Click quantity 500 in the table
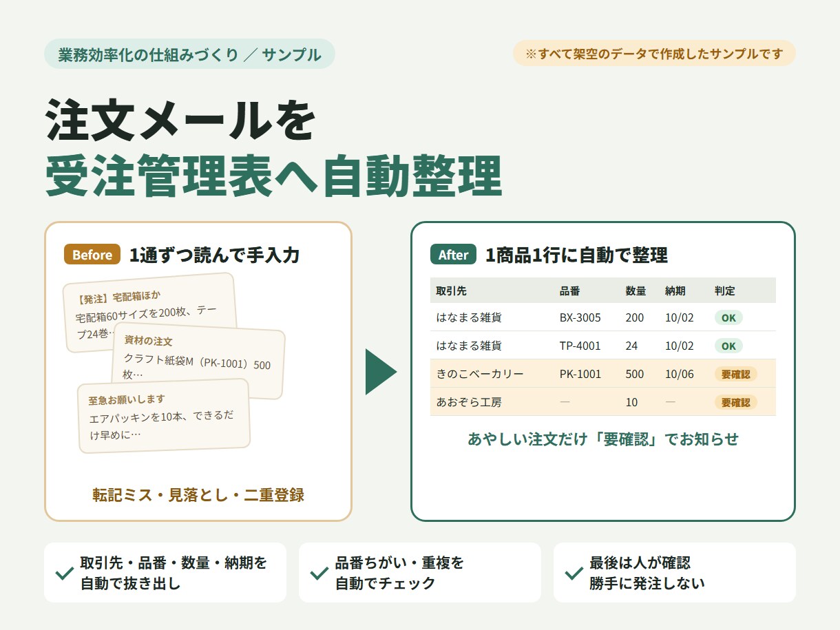840x630 pixels. click(x=635, y=374)
